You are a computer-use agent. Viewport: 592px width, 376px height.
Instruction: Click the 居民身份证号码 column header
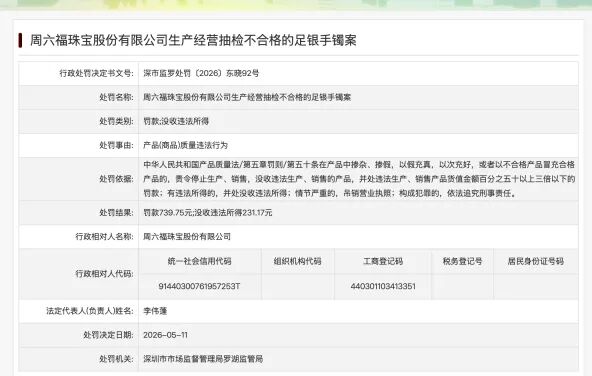pos(536,261)
